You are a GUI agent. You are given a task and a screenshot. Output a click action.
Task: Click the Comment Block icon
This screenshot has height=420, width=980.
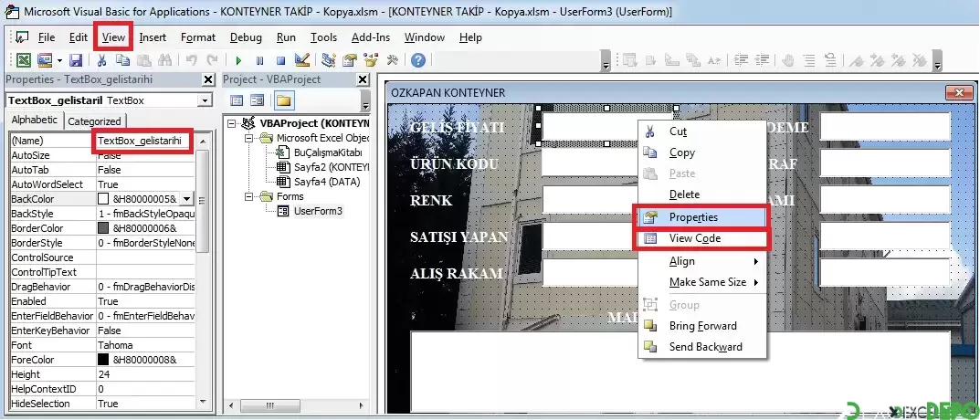(x=809, y=60)
